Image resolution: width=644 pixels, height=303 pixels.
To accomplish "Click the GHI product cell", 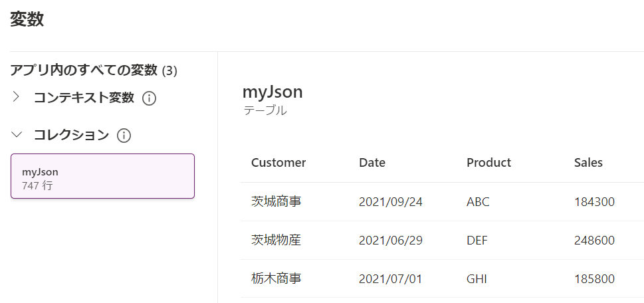I will 478,278.
